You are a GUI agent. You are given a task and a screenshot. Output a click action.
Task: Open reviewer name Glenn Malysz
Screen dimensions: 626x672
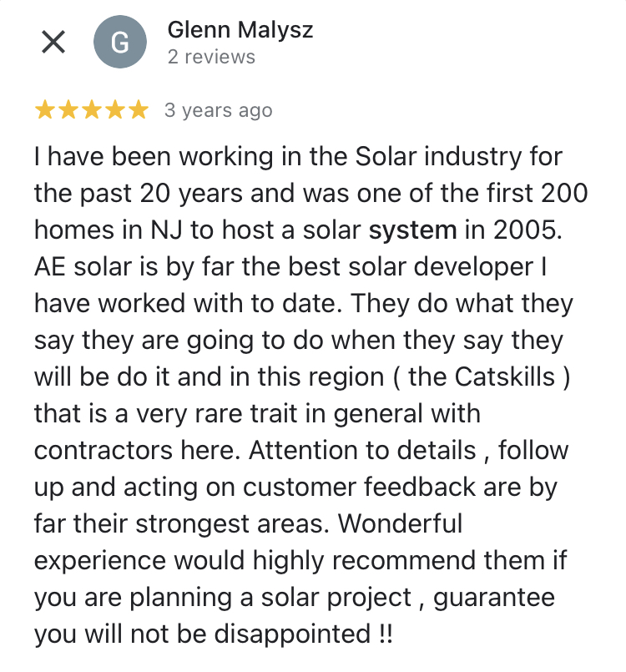pyautogui.click(x=240, y=30)
